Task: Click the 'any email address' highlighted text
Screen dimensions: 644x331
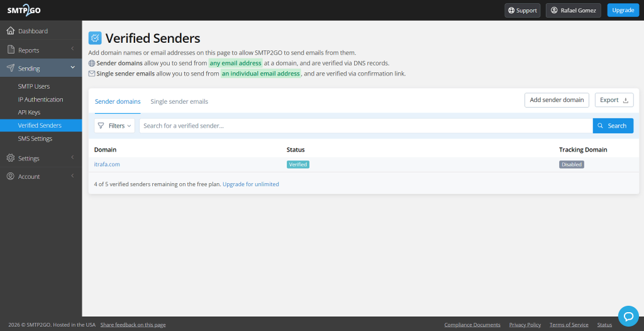Action: pyautogui.click(x=235, y=64)
